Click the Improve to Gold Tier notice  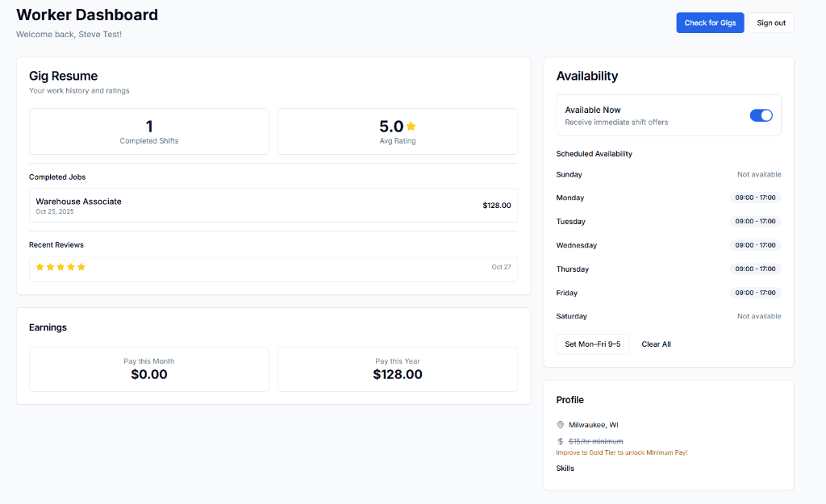tap(621, 453)
